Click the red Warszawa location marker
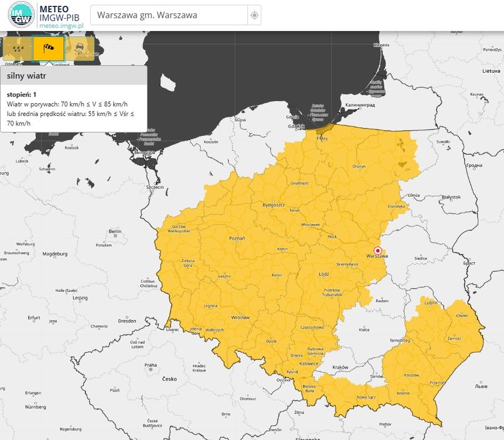The image size is (504, 440). [x=377, y=250]
